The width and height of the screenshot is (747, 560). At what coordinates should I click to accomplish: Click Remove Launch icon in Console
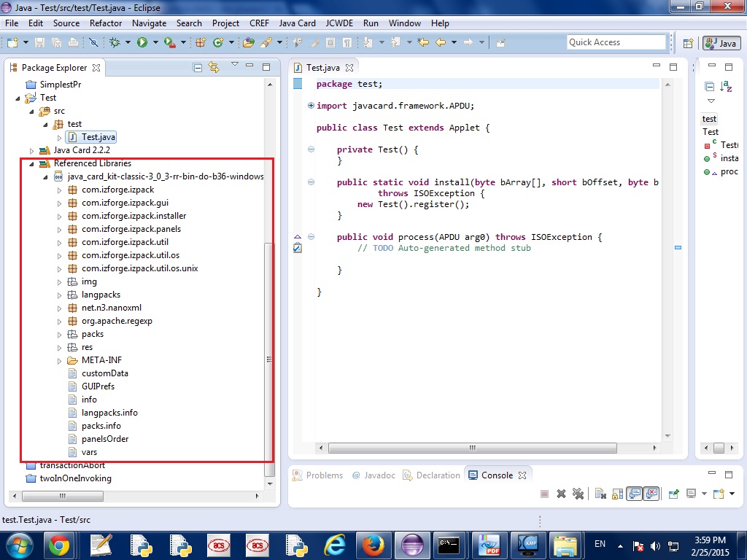[x=561, y=494]
